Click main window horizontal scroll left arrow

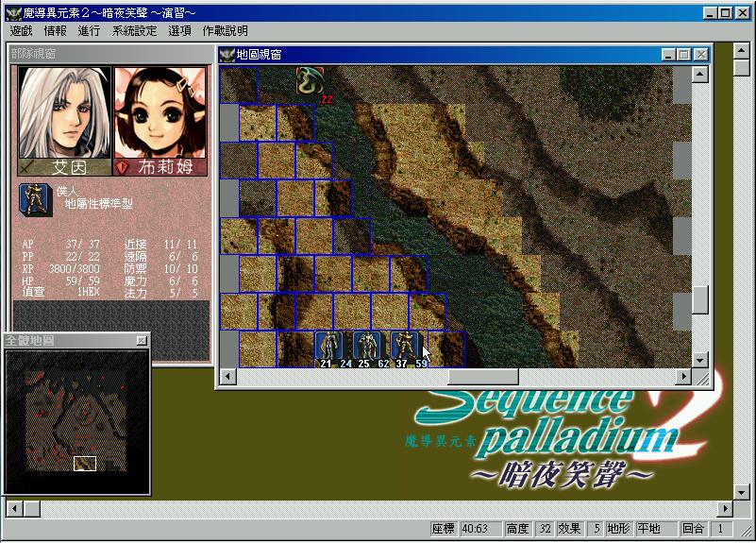(14, 508)
